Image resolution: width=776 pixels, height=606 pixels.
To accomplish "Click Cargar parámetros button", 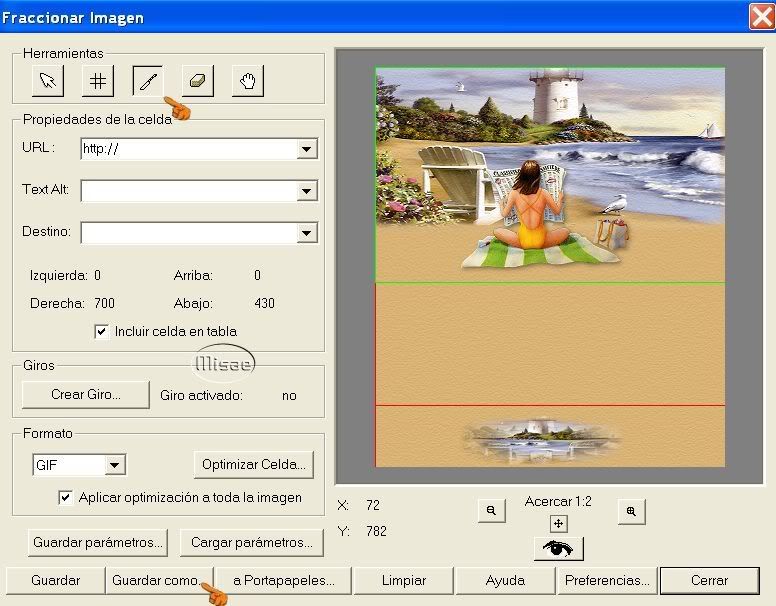I will point(252,543).
